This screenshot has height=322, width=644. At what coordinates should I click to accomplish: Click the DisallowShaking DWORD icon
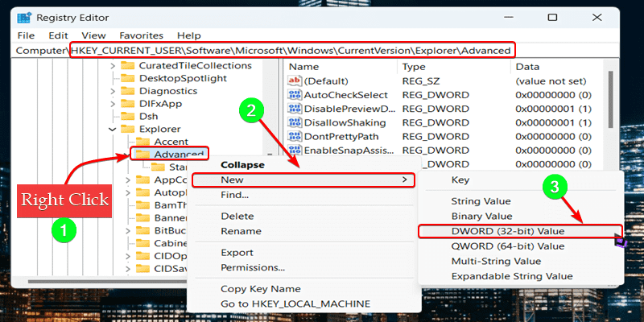pyautogui.click(x=295, y=123)
